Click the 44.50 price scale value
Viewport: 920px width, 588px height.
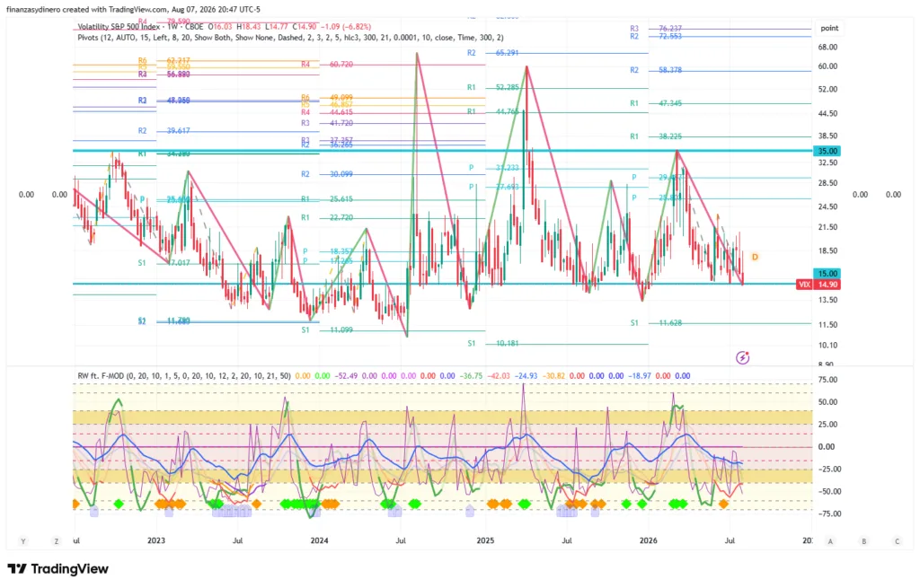[x=827, y=113]
